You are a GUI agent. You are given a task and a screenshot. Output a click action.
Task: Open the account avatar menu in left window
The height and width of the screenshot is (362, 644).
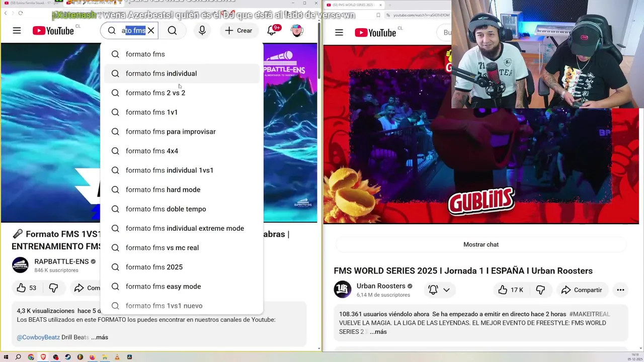point(297,31)
